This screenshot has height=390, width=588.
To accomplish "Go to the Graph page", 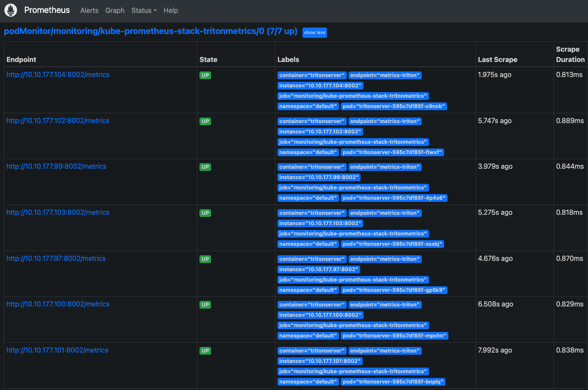I will (x=115, y=10).
